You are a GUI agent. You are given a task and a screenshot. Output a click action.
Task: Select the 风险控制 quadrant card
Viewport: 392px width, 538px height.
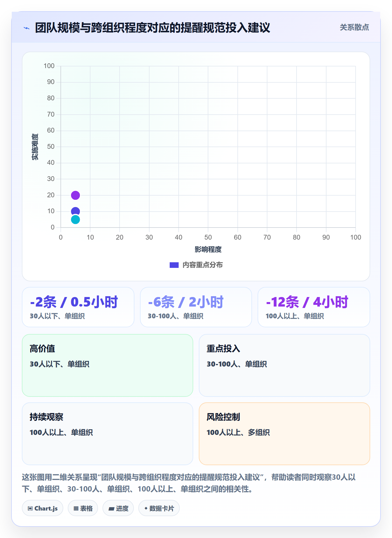pyautogui.click(x=284, y=434)
